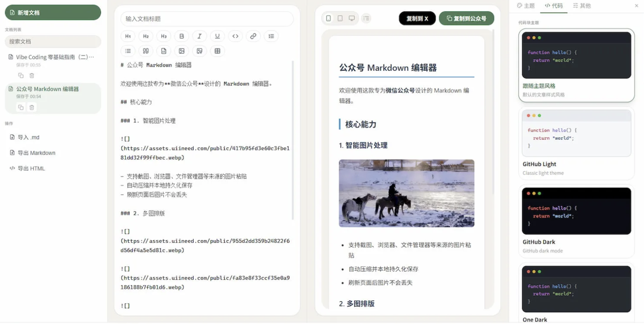Open the 主题 tab

coord(526,6)
